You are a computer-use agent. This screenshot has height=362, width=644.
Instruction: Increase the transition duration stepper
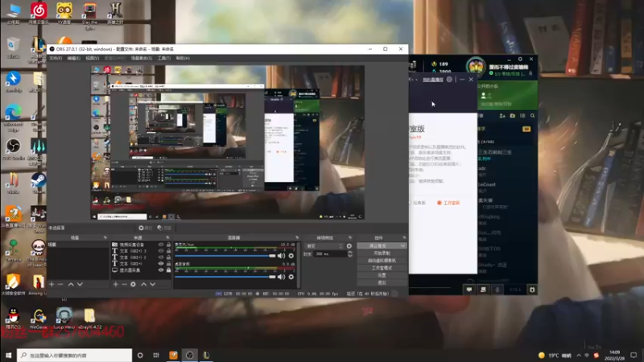[x=350, y=253]
